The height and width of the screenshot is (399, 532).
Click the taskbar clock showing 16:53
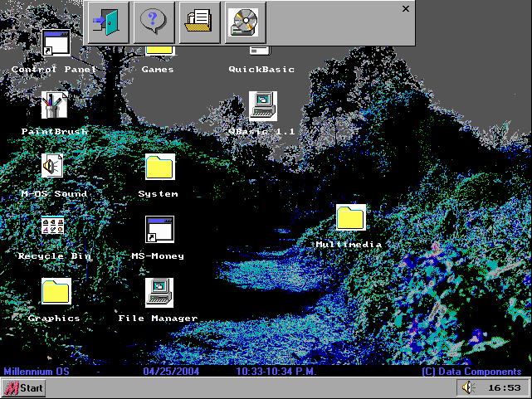(504, 387)
